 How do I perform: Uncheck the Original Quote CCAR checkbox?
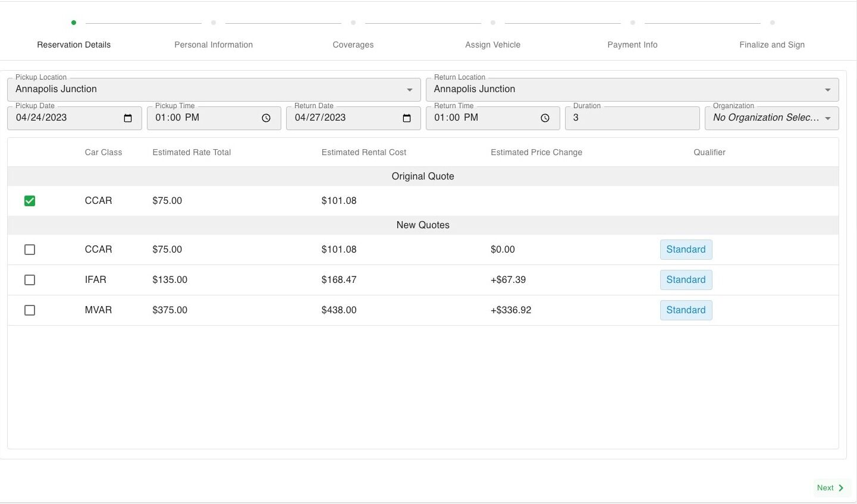[x=30, y=201]
